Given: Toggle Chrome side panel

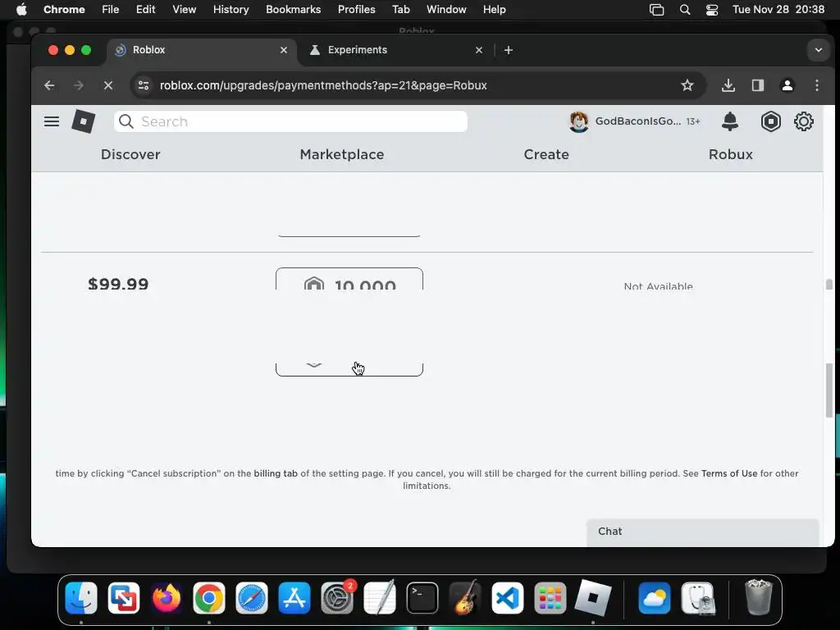Looking at the screenshot, I should click(x=757, y=85).
